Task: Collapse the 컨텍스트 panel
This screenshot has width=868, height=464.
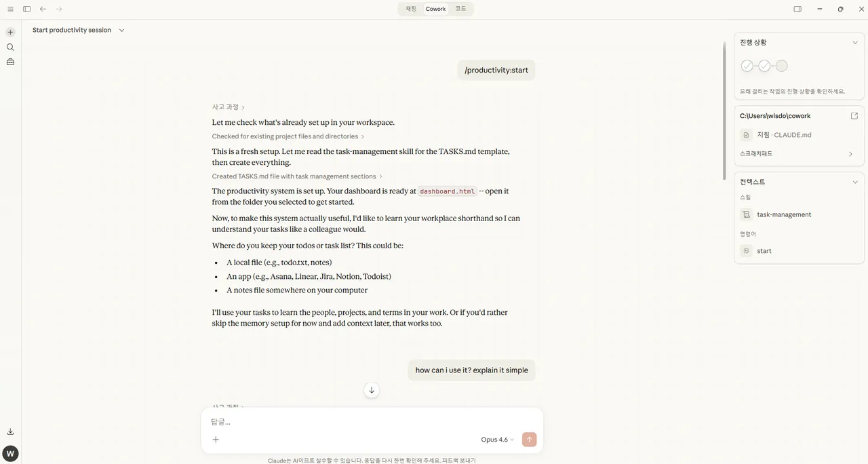Action: [855, 182]
